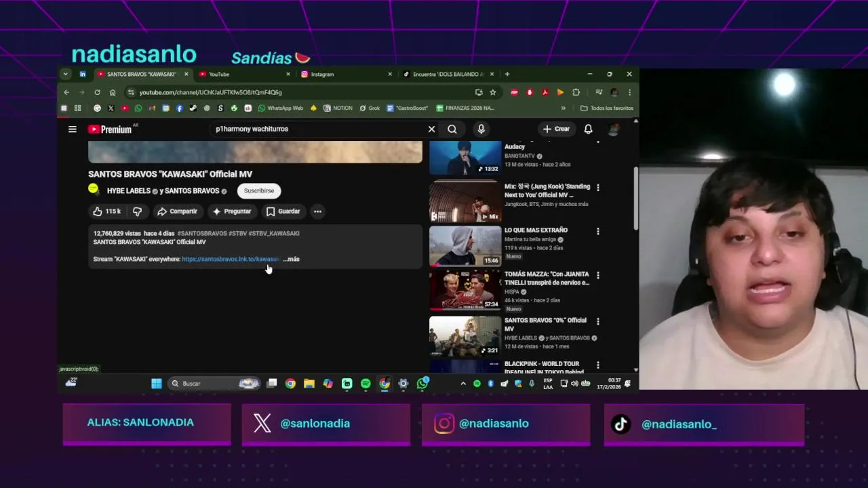
Task: Open Windows Start menu
Action: 157,384
